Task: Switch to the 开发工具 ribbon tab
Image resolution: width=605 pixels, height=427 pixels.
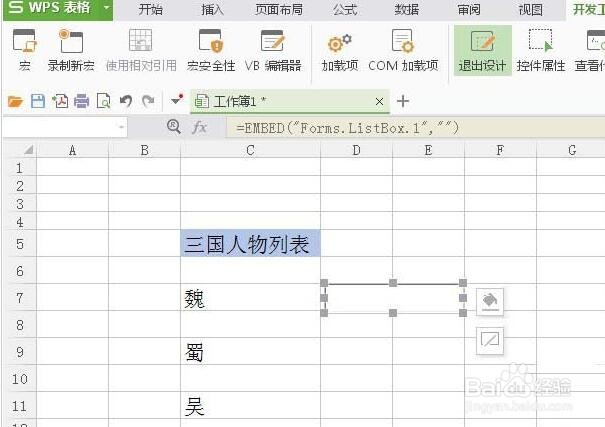Action: click(x=588, y=9)
